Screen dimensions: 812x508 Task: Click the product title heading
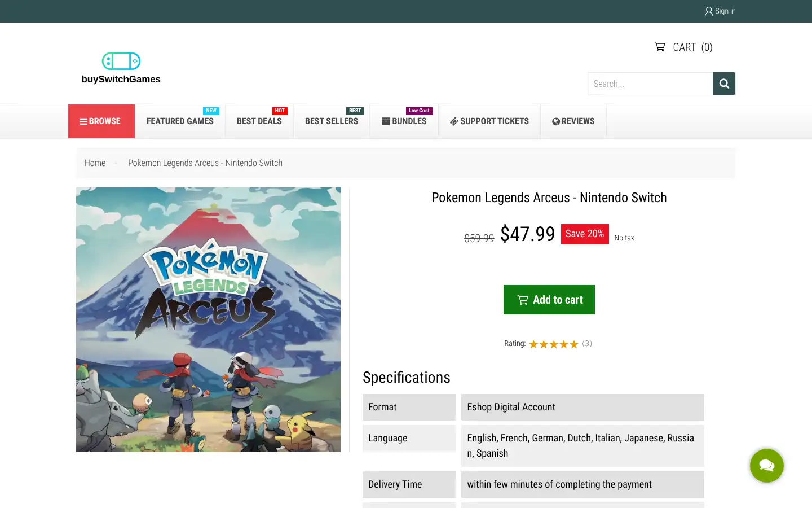[549, 198]
